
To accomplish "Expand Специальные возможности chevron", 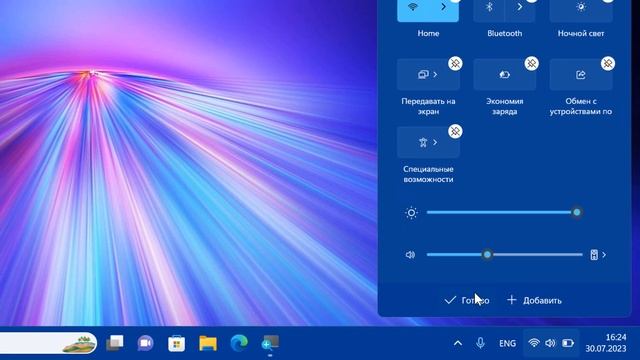I will coord(436,142).
